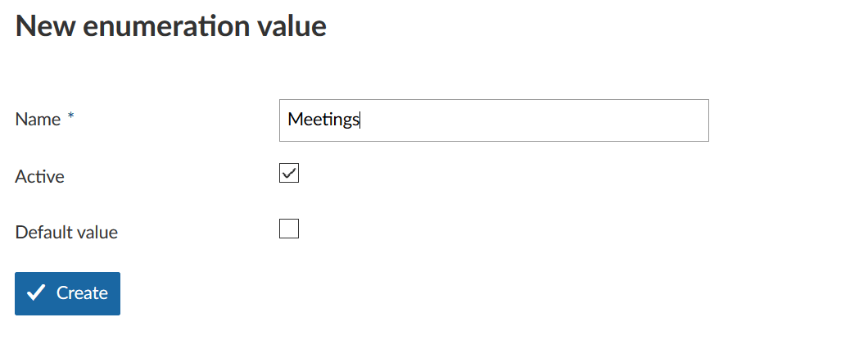This screenshot has height=340, width=868.
Task: Click the "New enumeration value" heading
Action: 170,25
